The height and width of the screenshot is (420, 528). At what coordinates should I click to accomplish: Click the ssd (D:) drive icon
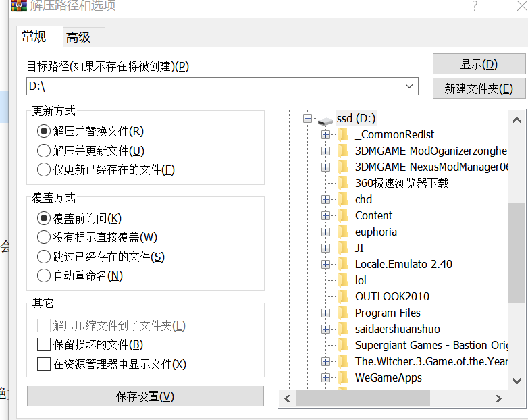click(325, 120)
